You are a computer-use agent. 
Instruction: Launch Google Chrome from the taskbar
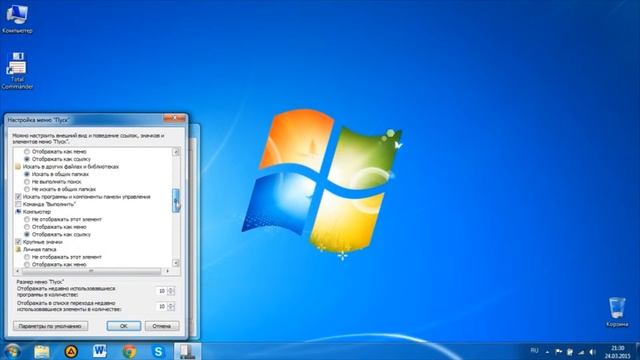point(129,351)
